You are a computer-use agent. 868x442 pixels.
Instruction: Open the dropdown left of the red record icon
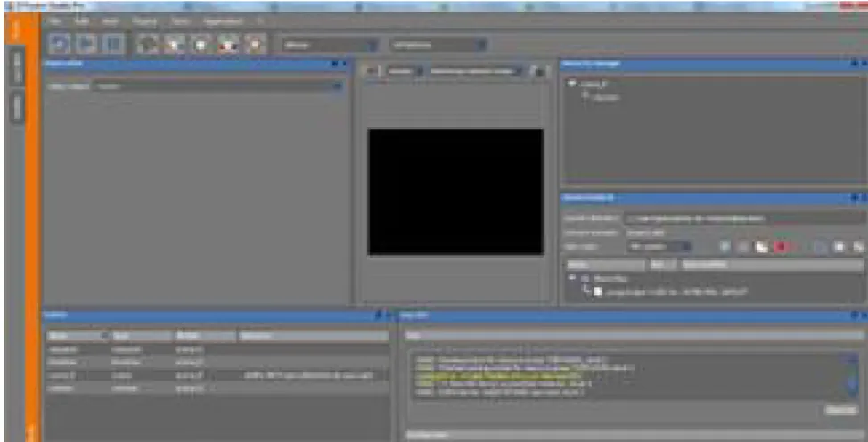659,247
